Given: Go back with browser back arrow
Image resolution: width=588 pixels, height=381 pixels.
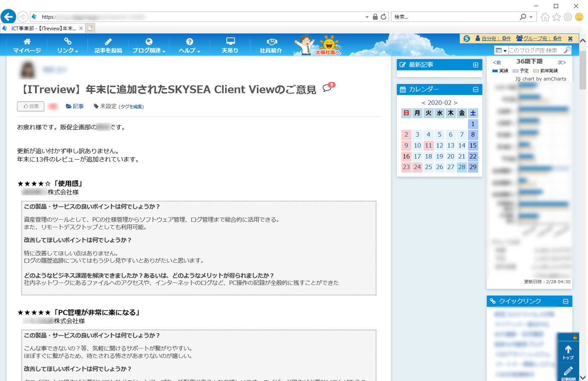Looking at the screenshot, I should tap(8, 17).
